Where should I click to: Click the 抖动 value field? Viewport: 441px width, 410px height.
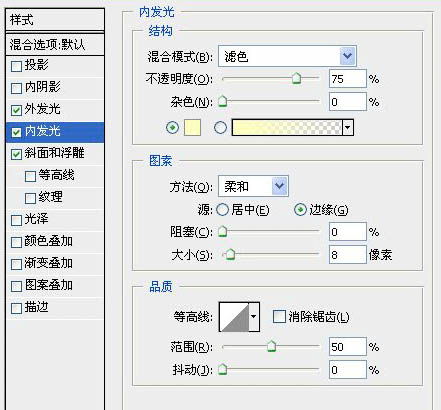coord(348,369)
